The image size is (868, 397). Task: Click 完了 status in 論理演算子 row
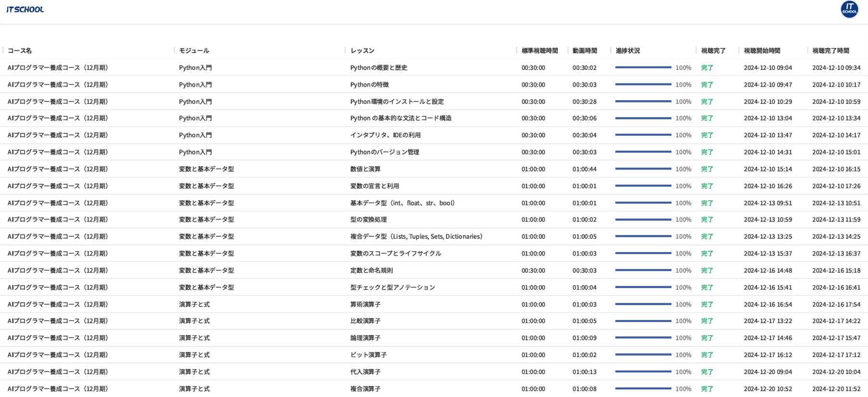707,338
